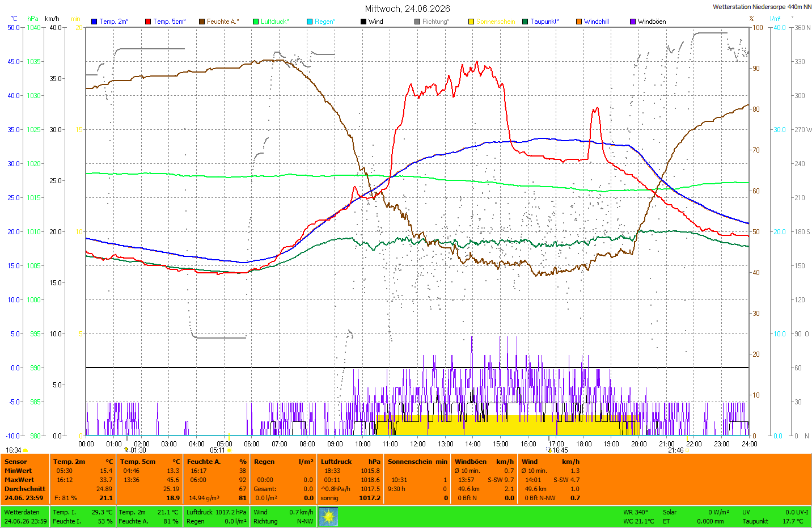The image size is (812, 528).
Task: Click the Temp. 2m maximum value 33.7
Action: coord(106,480)
